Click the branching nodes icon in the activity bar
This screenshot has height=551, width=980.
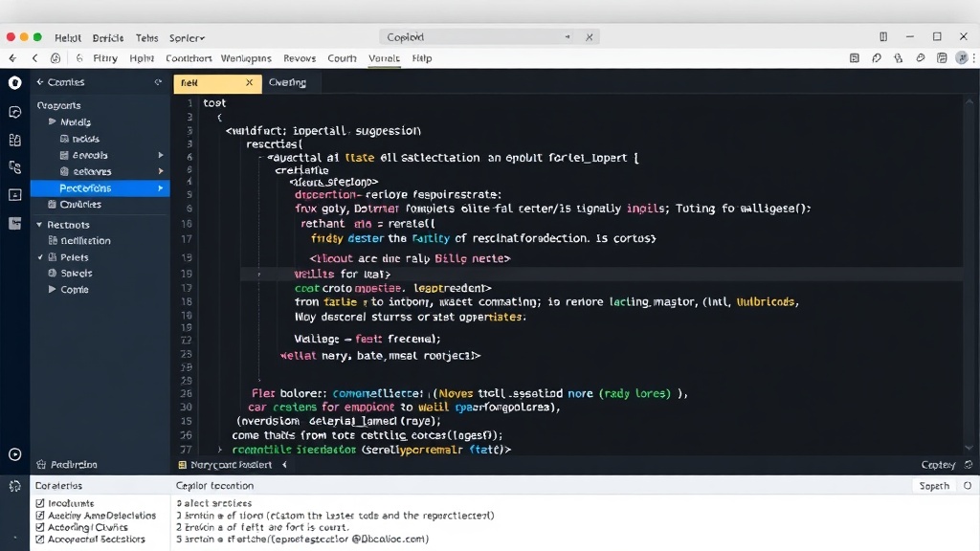click(x=15, y=167)
